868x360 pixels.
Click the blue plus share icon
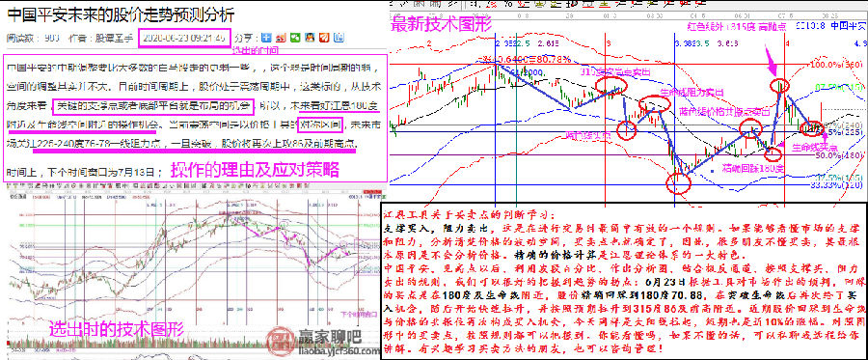(266, 38)
